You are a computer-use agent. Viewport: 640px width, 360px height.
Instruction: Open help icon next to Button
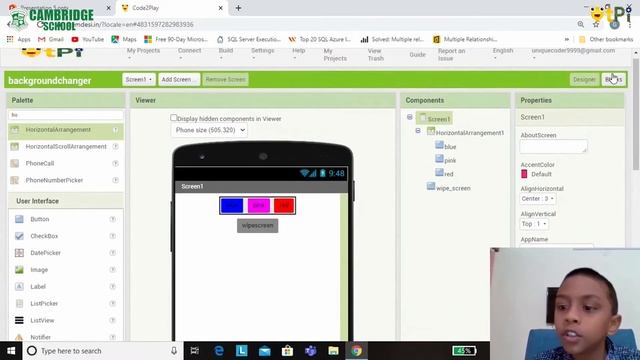coord(113,219)
